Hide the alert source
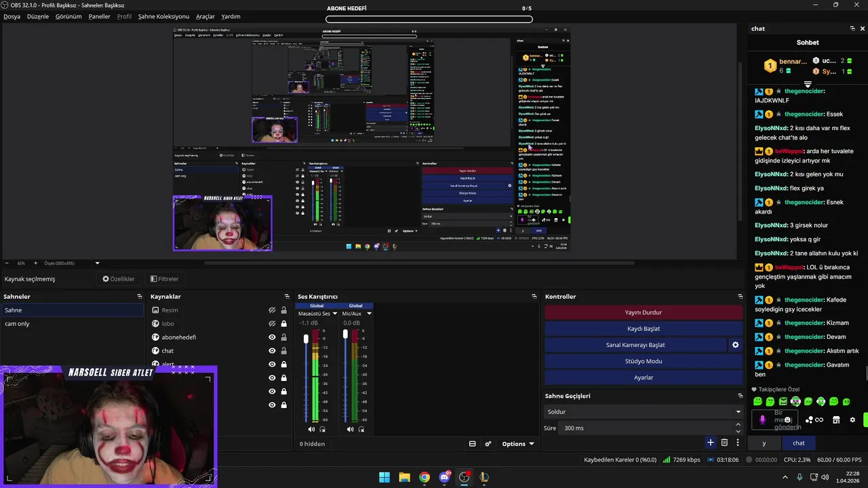The image size is (868, 488). click(272, 364)
